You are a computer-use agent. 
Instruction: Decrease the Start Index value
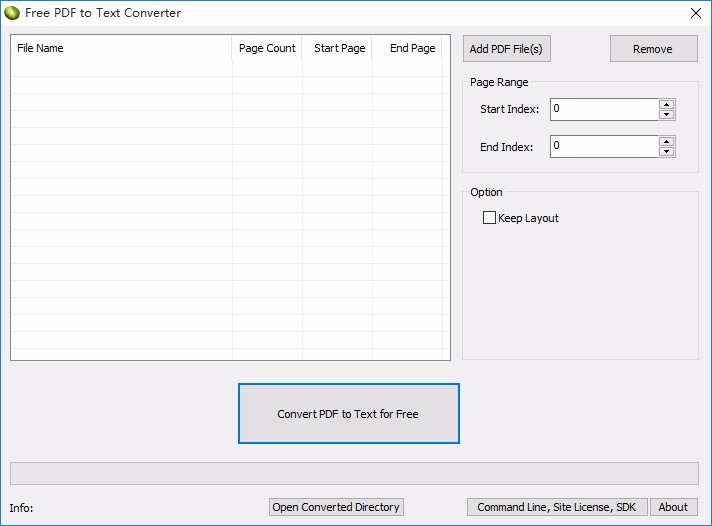(667, 114)
